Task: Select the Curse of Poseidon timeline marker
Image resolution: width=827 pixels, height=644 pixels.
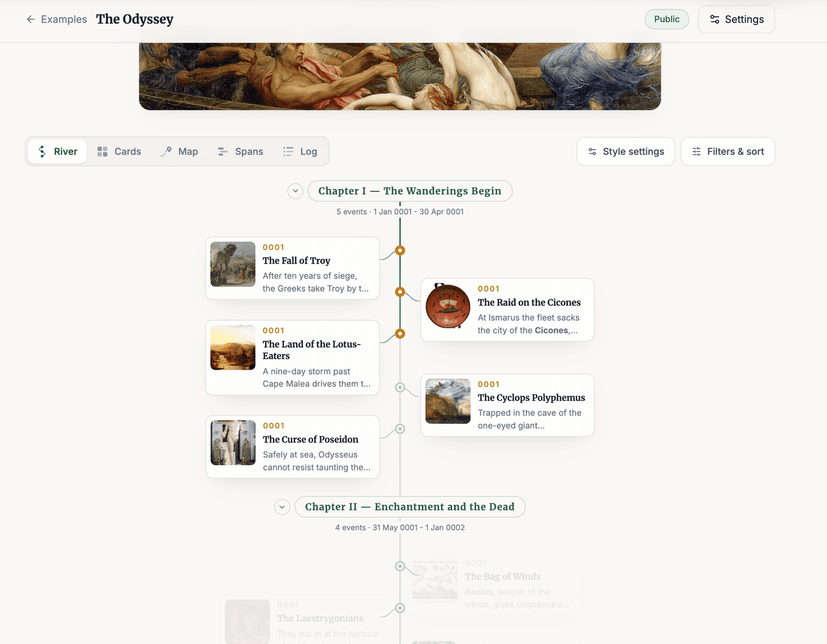Action: (x=400, y=429)
